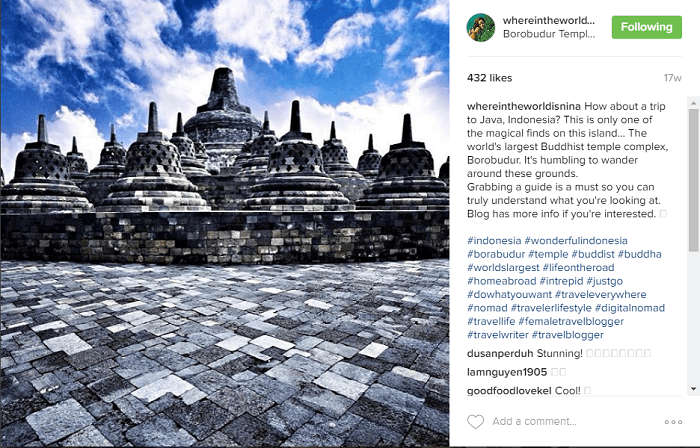700x448 pixels.
Task: Open whereintheworld username in header
Action: click(549, 21)
